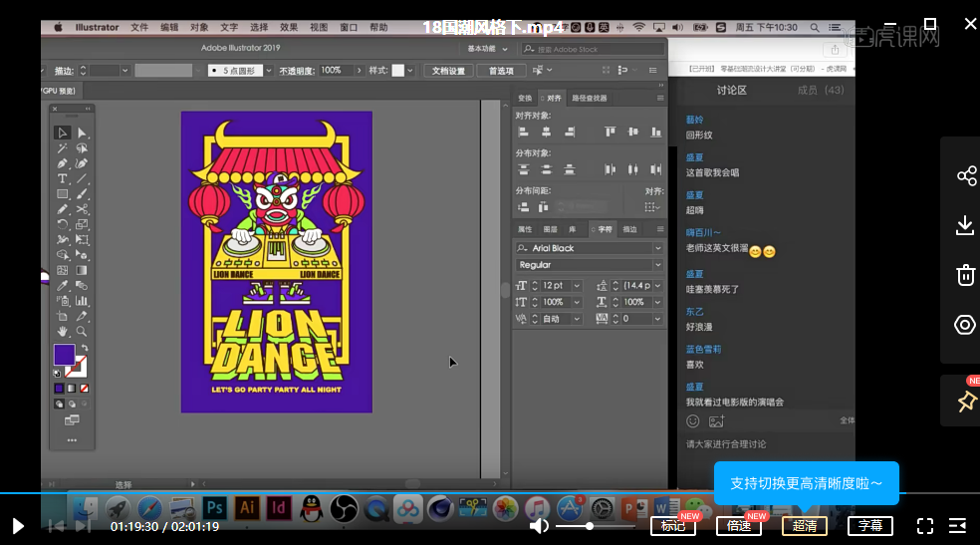Click the trash delete icon on sidebar
Screen dimensions: 980x545
[965, 275]
